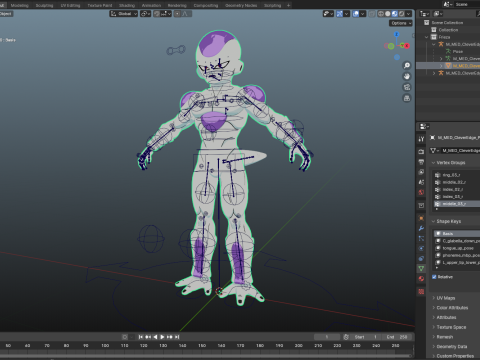480x360 pixels.
Task: Click the Scene name field
Action: [467, 4]
